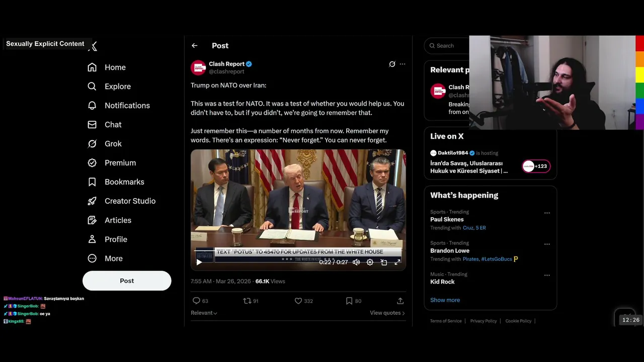
Task: Open Terms of Service link
Action: coord(446,321)
